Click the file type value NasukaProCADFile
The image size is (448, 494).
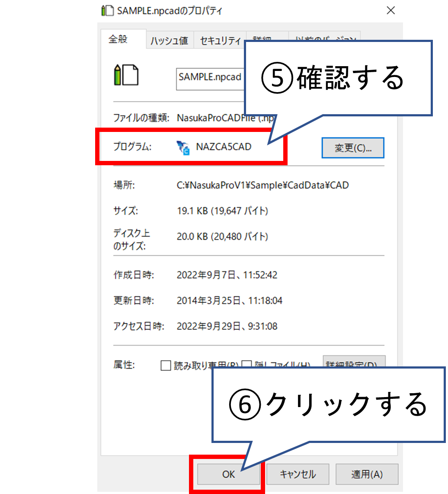[x=226, y=118]
